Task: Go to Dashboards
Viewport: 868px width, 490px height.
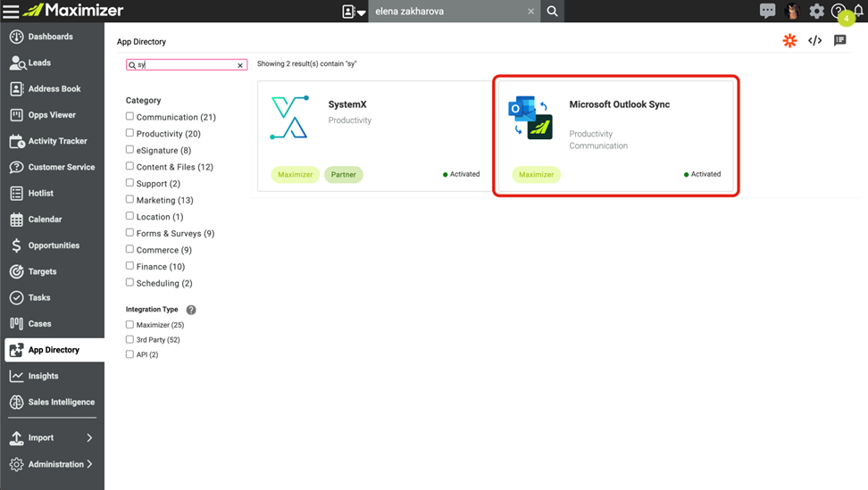Action: click(x=52, y=37)
